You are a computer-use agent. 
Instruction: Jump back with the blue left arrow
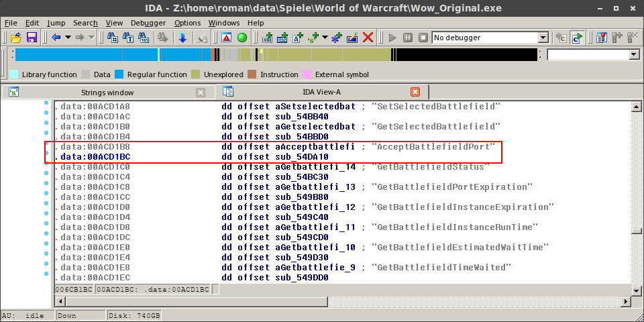tap(56, 38)
